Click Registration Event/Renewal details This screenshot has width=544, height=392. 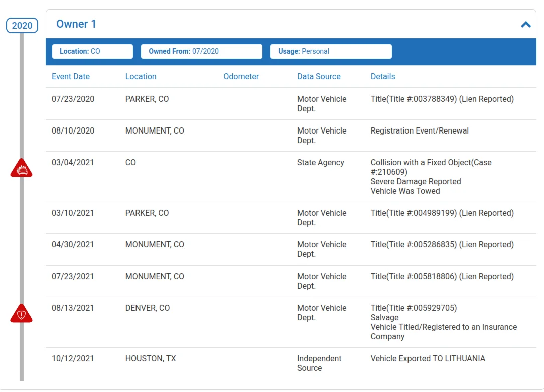[x=420, y=131]
